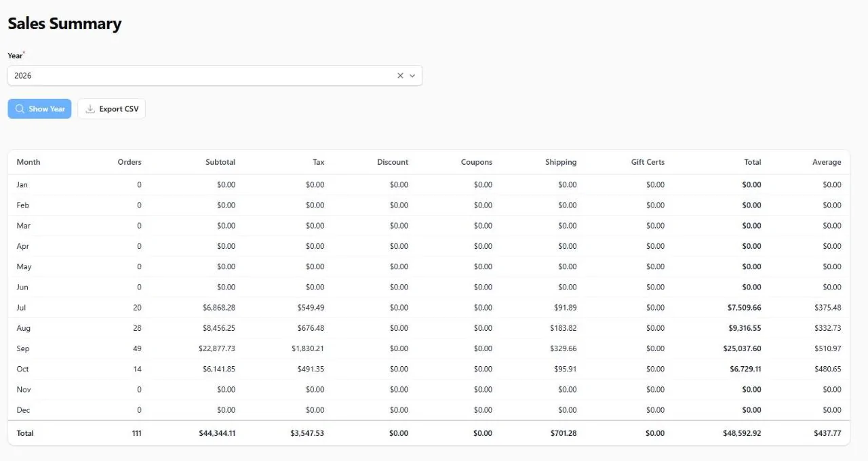868x461 pixels.
Task: Click Jul total $7,509.66
Action: [x=745, y=308]
